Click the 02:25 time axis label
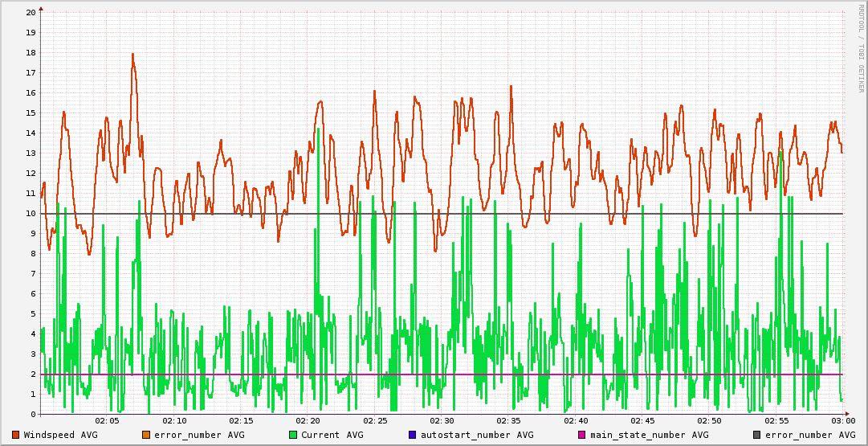Screen dimensions: 868x446 [x=375, y=422]
